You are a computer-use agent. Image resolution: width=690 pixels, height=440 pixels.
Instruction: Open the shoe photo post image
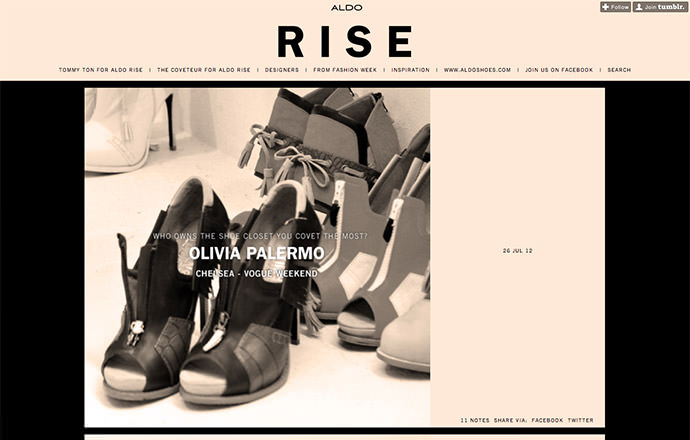tap(257, 257)
